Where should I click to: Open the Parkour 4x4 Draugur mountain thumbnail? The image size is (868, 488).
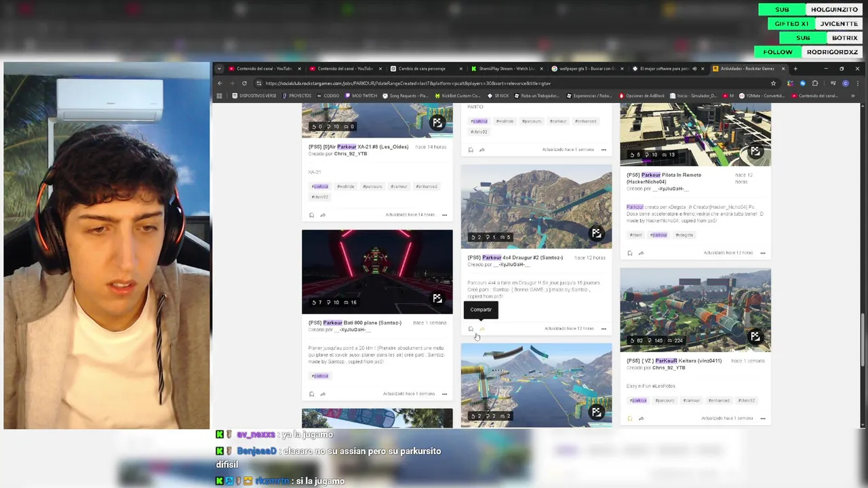tap(536, 207)
